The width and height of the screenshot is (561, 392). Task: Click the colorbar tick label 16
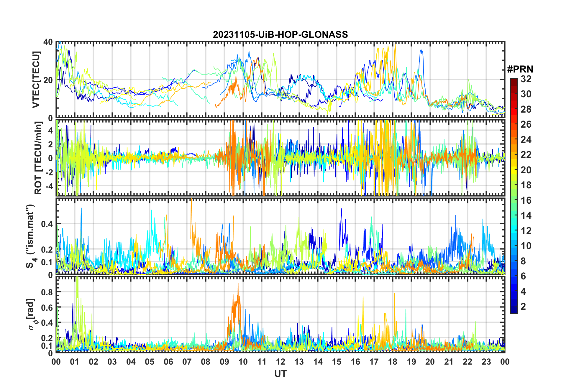click(x=526, y=200)
